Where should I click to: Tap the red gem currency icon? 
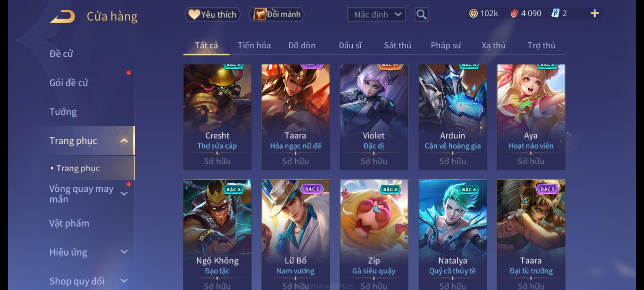click(x=514, y=13)
